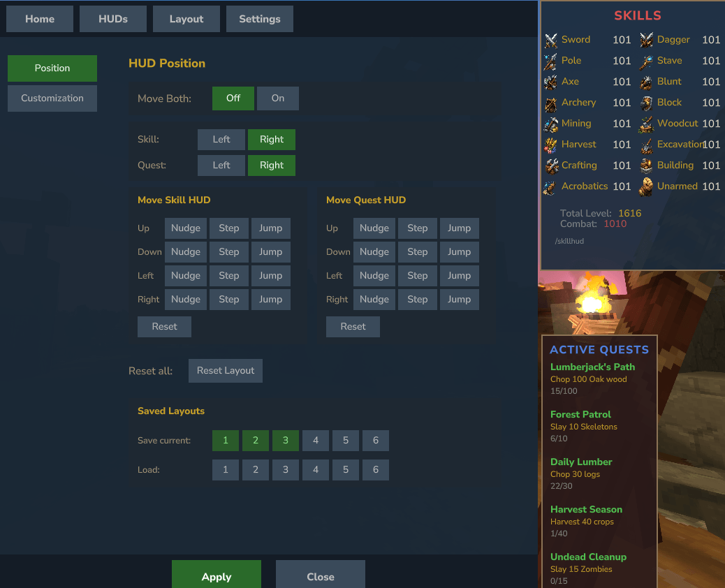Turn Move Both On

[x=278, y=98]
